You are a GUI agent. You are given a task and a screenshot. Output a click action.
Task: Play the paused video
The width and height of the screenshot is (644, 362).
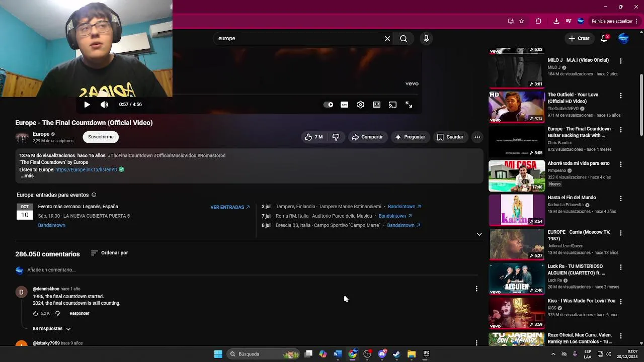click(87, 105)
